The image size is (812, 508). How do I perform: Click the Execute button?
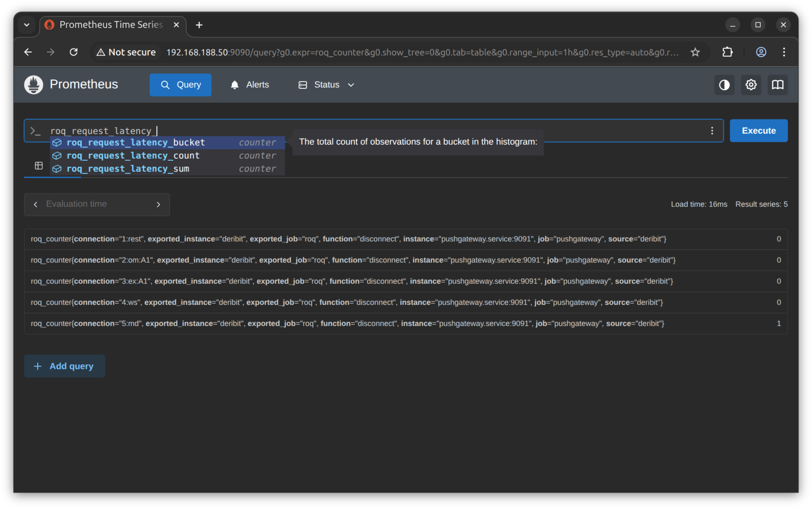coord(759,131)
